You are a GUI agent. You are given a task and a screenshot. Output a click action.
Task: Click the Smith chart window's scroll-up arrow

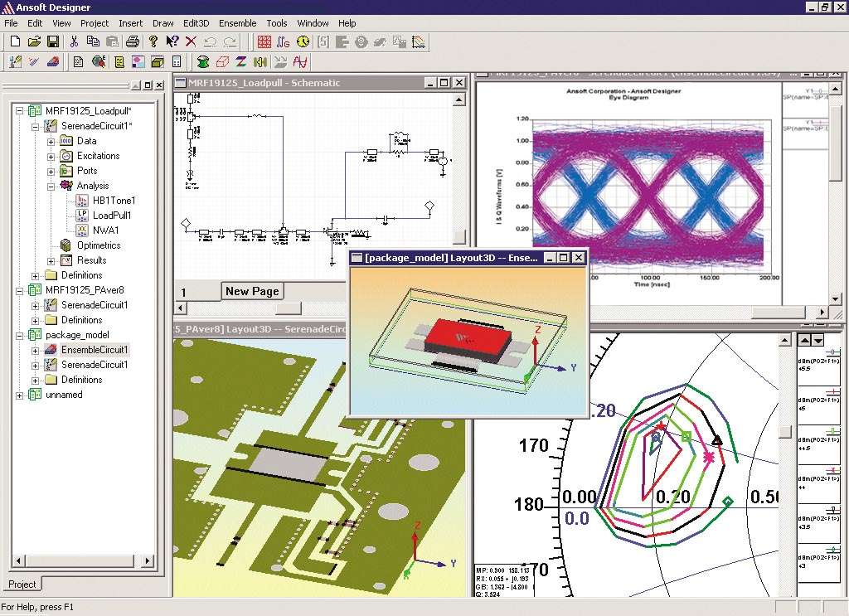click(785, 340)
